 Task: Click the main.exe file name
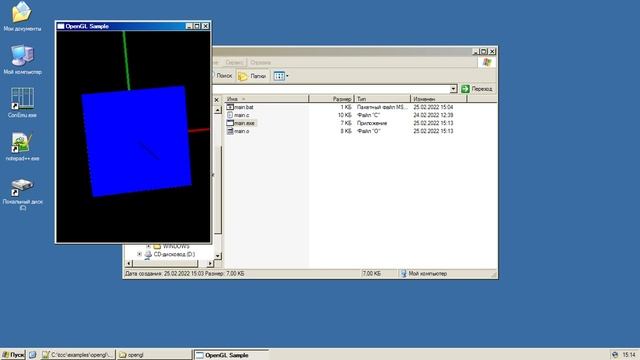244,123
